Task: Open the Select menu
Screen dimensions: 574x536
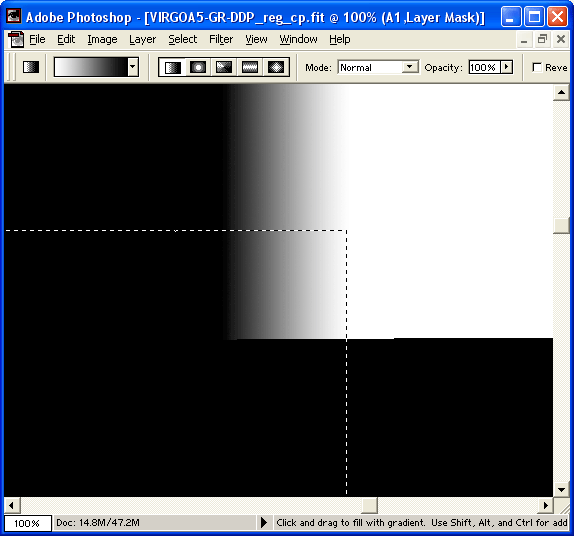Action: coord(182,39)
